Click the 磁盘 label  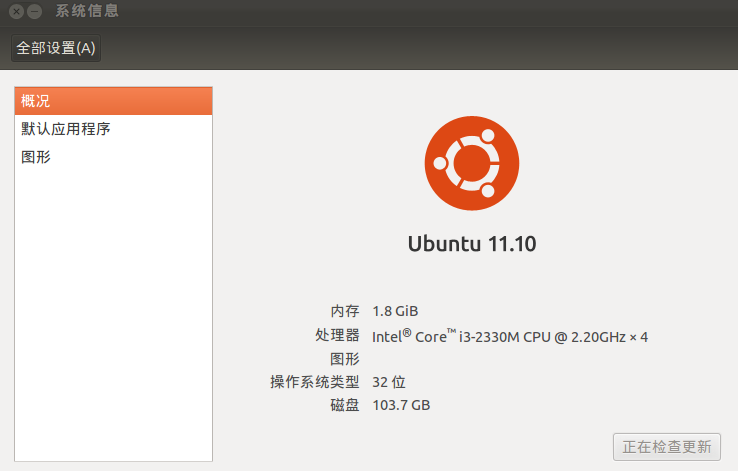click(x=345, y=405)
